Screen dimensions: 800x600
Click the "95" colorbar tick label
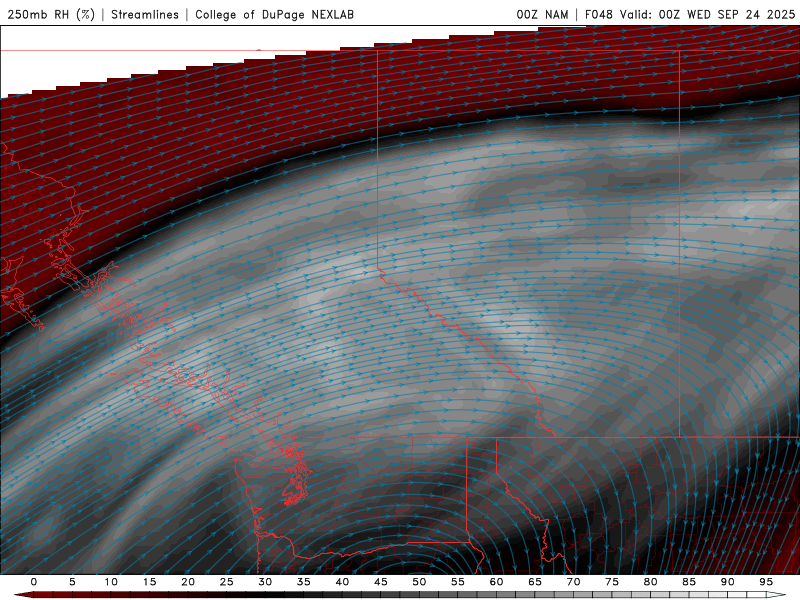point(766,582)
